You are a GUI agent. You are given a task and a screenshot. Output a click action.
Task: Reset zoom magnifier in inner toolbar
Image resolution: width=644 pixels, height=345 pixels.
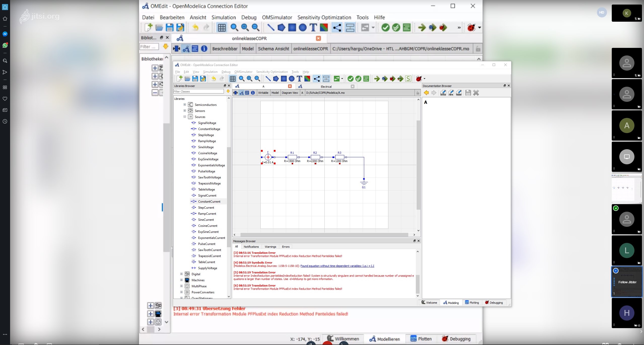pos(242,79)
